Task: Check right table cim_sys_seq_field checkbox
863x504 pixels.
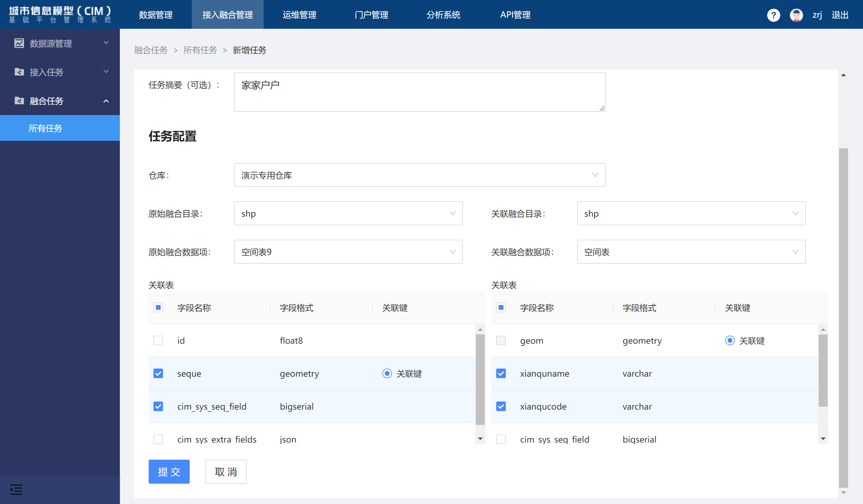Action: tap(501, 439)
